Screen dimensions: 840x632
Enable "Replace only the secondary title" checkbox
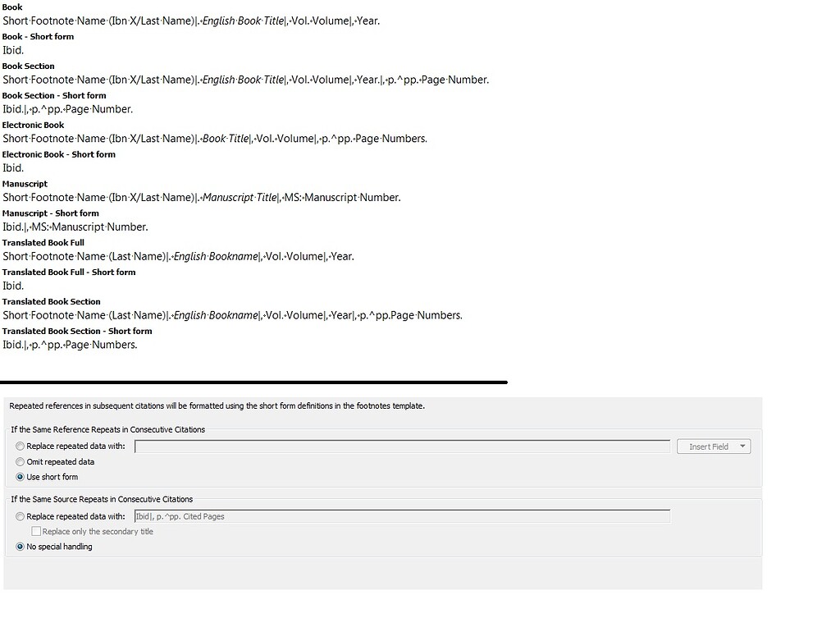36,531
